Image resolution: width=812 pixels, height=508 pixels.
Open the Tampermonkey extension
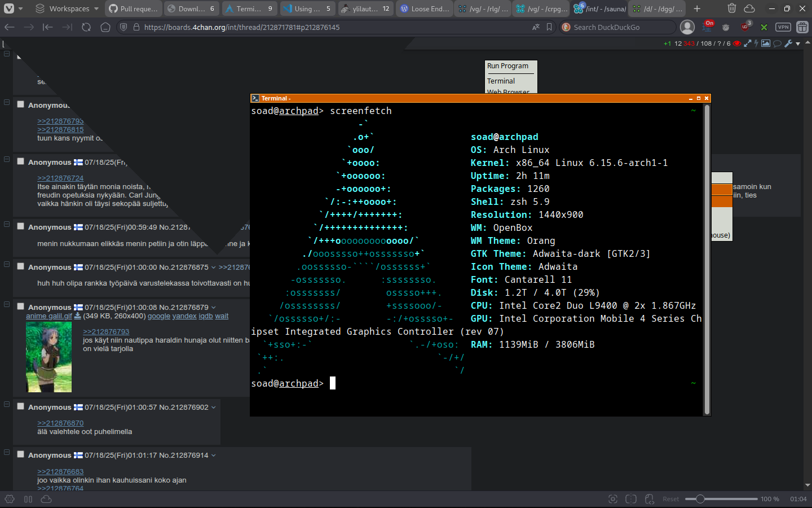coord(726,27)
